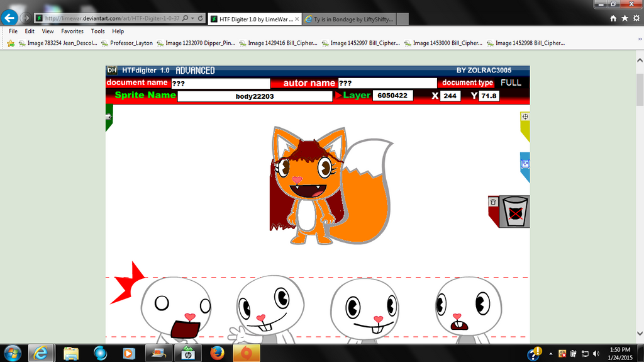Viewport: 644px width, 362px height.
Task: Click the address bar URL field
Action: pos(112,18)
